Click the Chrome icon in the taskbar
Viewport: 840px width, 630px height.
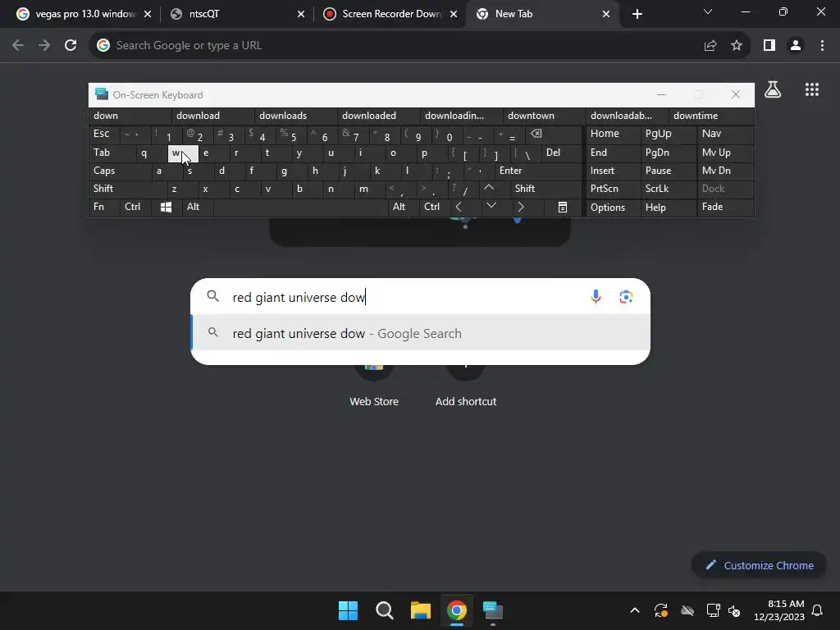457,610
